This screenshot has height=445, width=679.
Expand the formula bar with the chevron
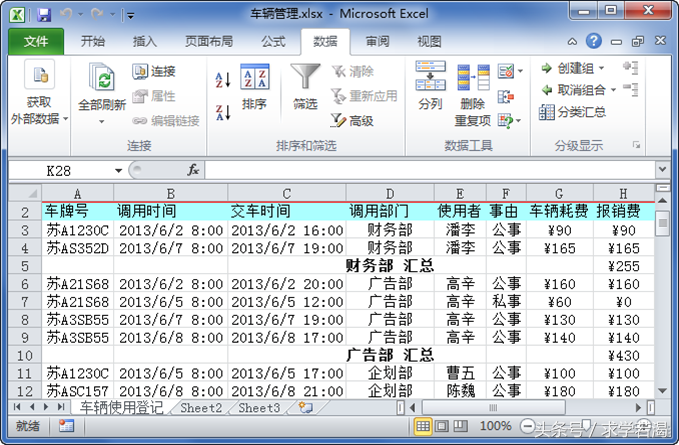pos(662,170)
